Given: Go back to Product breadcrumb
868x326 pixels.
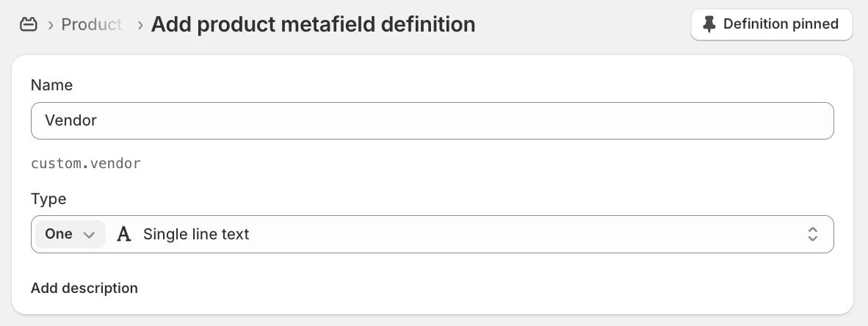Looking at the screenshot, I should tap(92, 25).
